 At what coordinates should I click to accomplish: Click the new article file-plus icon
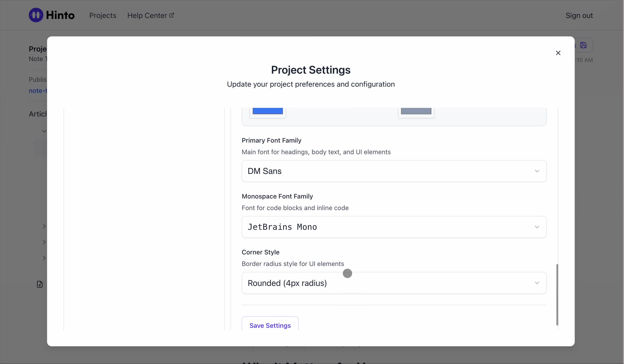40,284
